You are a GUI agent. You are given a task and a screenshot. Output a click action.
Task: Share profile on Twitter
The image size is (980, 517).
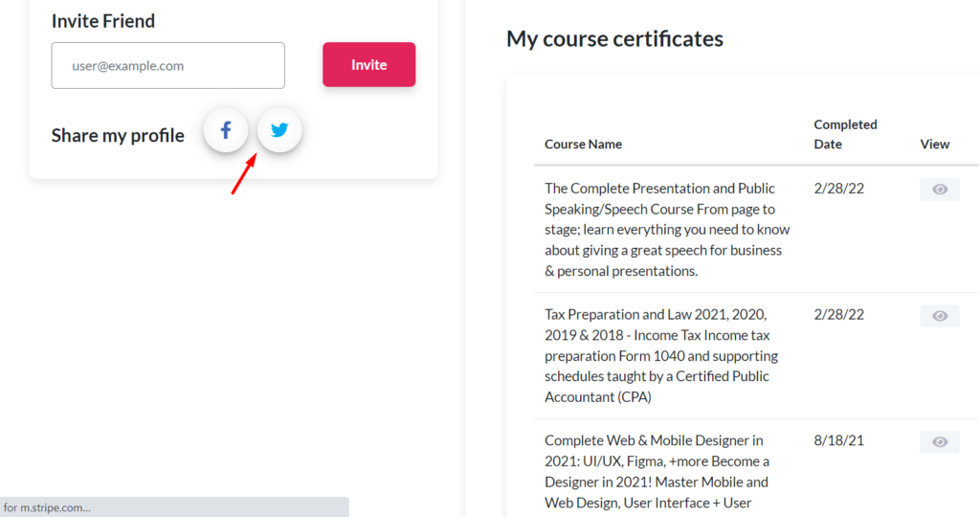[x=279, y=130]
